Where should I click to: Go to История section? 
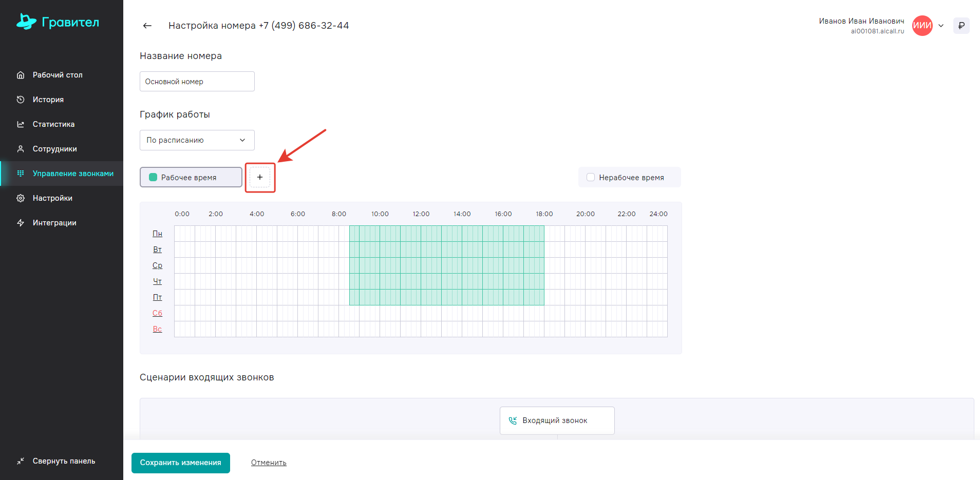coord(48,100)
